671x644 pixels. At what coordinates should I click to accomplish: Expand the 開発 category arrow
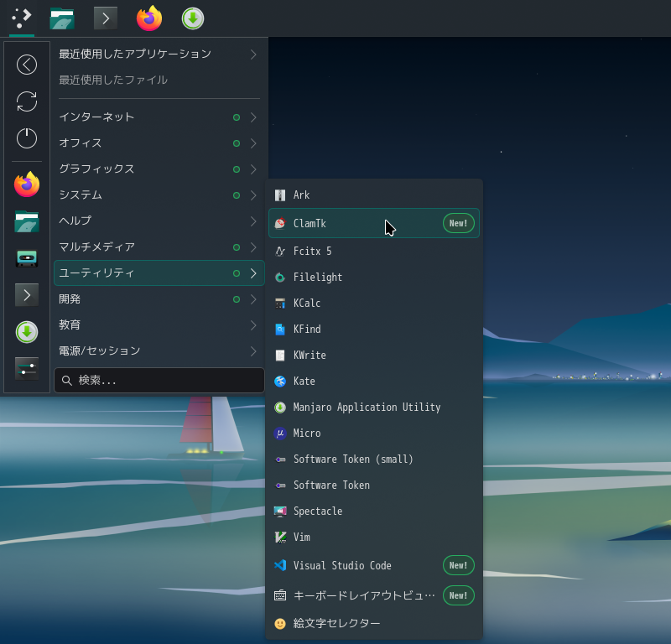coord(253,299)
